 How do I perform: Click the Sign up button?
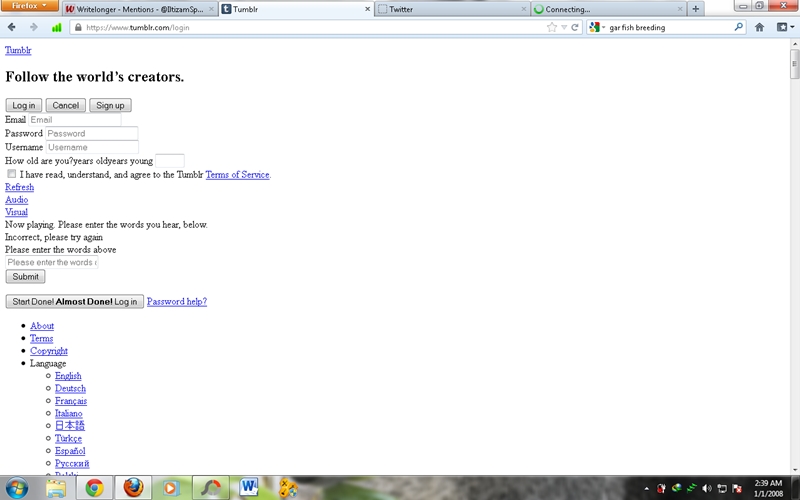110,105
